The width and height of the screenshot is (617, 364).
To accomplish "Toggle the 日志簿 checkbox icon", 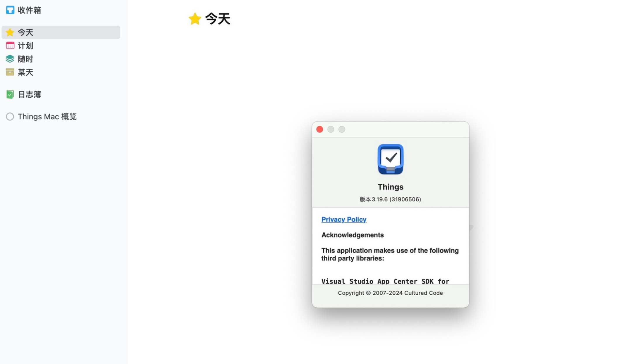I will pos(10,94).
